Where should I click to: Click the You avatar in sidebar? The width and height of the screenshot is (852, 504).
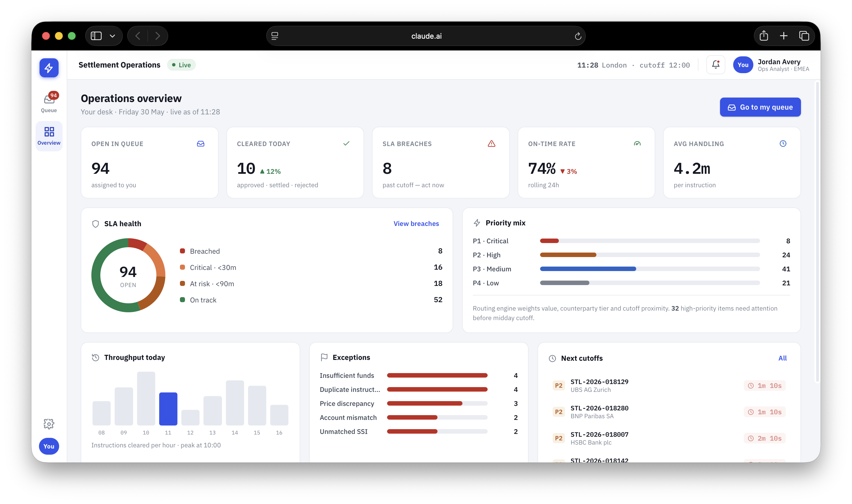pos(49,446)
